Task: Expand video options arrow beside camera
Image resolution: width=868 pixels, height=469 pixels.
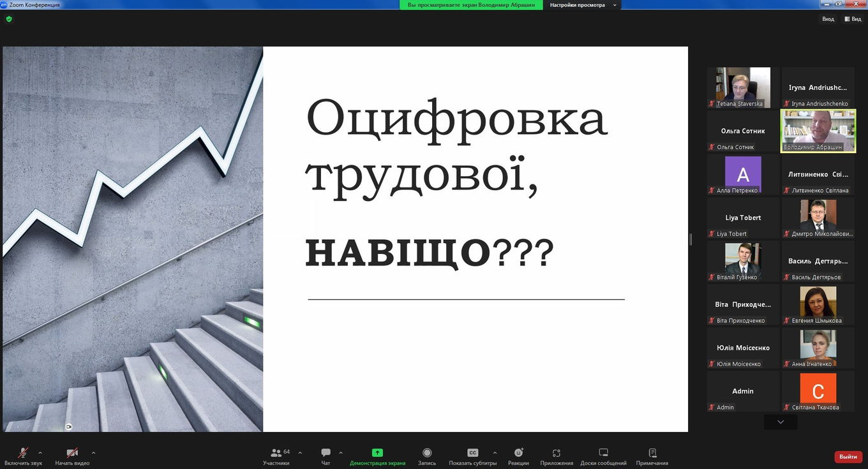Action: pos(93,452)
